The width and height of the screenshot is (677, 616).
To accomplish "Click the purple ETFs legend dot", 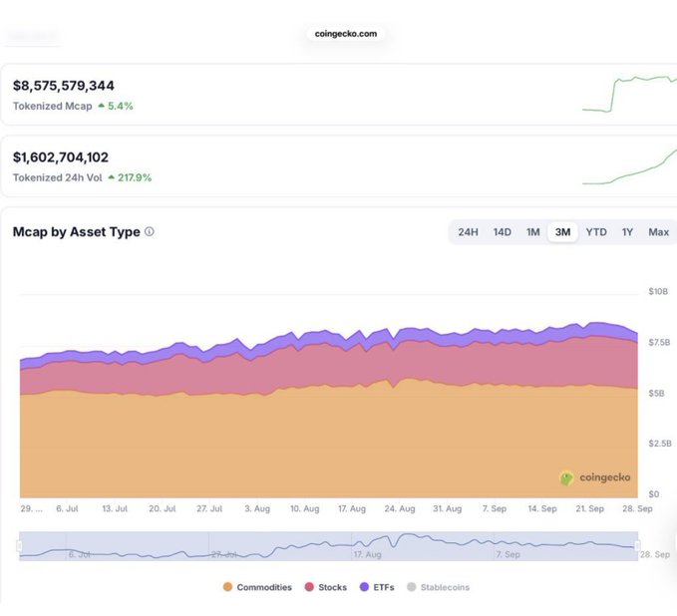I will 364,587.
